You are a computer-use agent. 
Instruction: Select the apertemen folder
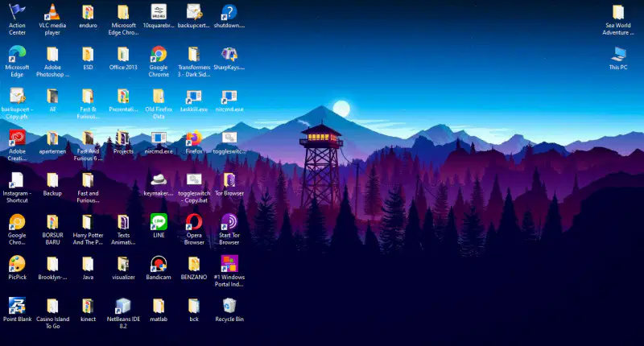52,138
